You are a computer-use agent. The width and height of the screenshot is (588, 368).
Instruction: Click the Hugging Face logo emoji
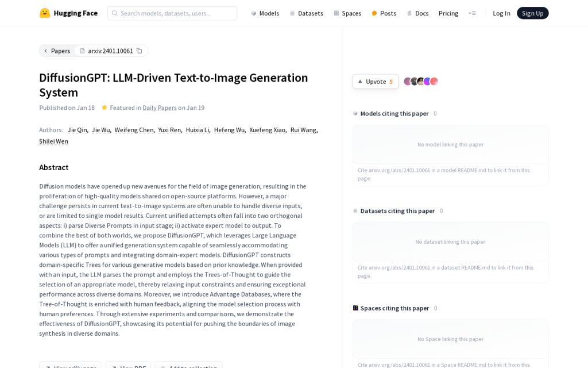point(45,13)
